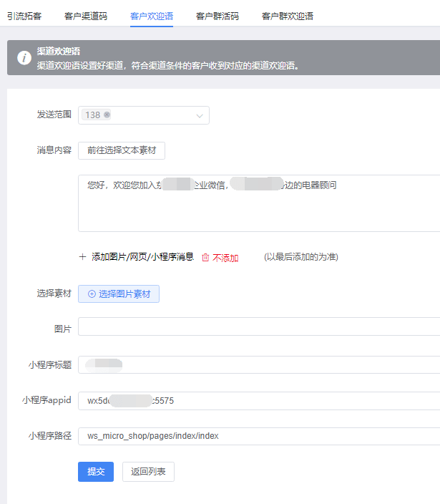Click 添加图片/网页/小程序消息 link
The width and height of the screenshot is (440, 504).
(142, 256)
